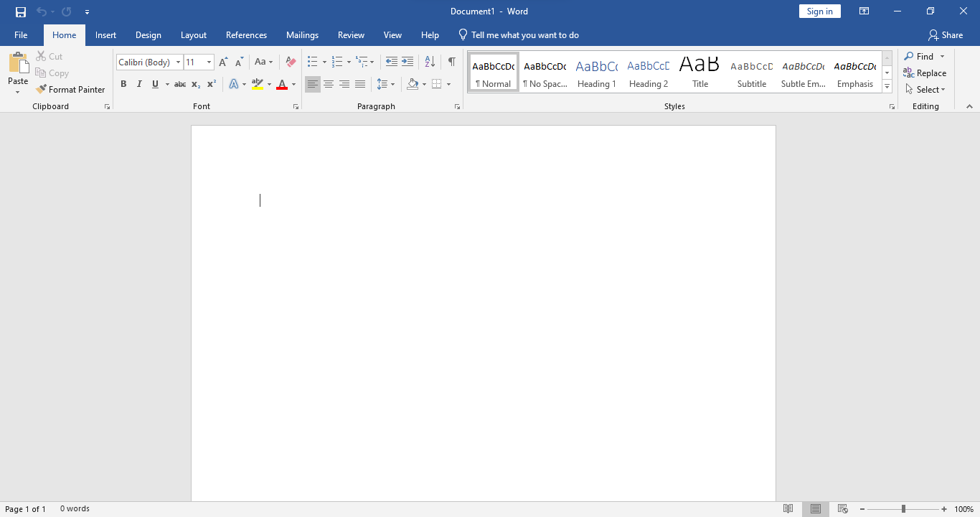Click the Justify alignment icon
This screenshot has width=980, height=517.
click(360, 85)
